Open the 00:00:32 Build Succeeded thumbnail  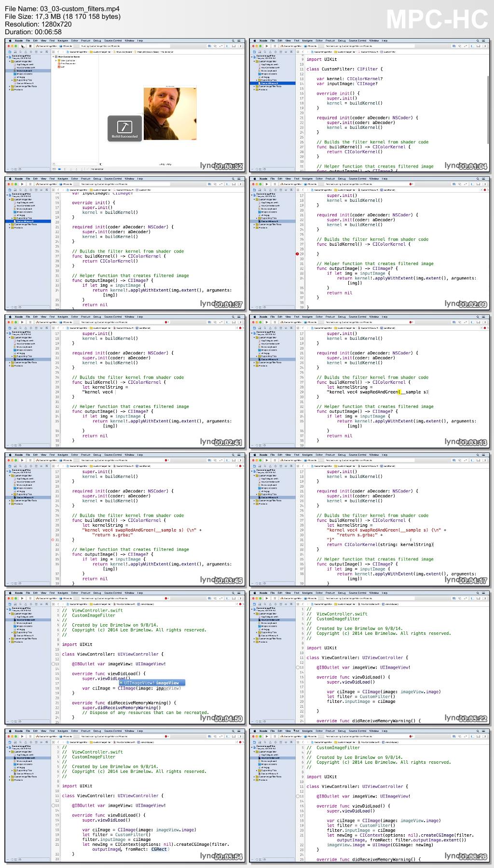pos(124,105)
